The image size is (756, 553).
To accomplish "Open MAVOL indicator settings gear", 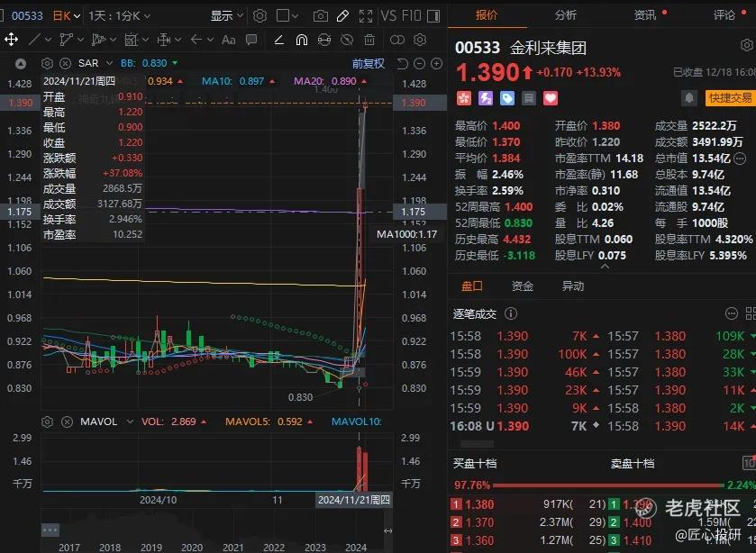I will tap(47, 422).
